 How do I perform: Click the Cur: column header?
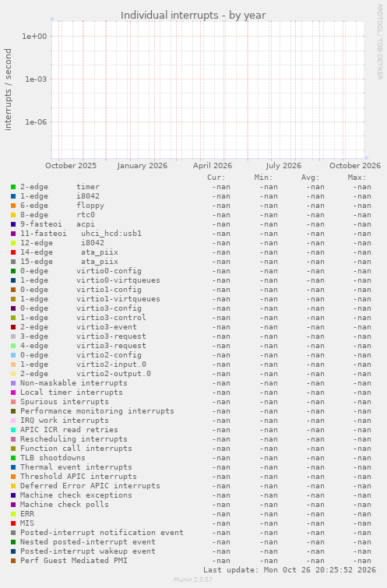(x=216, y=178)
